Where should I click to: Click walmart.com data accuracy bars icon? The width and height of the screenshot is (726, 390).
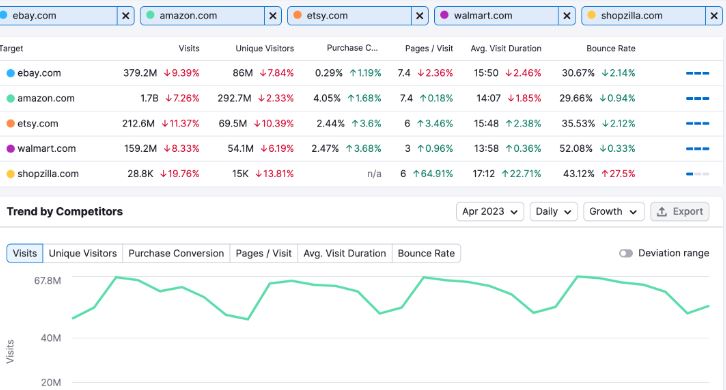697,149
